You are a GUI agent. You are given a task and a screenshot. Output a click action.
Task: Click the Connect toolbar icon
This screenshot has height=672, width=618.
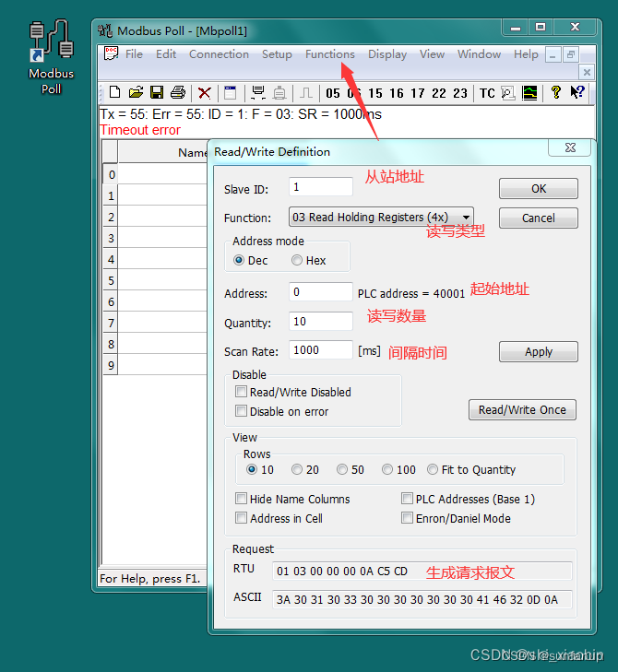coord(257,92)
